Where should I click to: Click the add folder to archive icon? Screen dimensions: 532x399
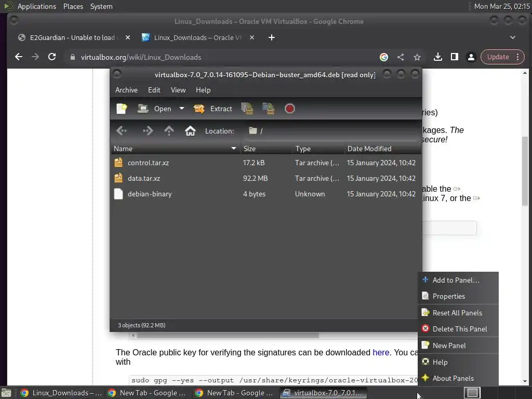(269, 109)
